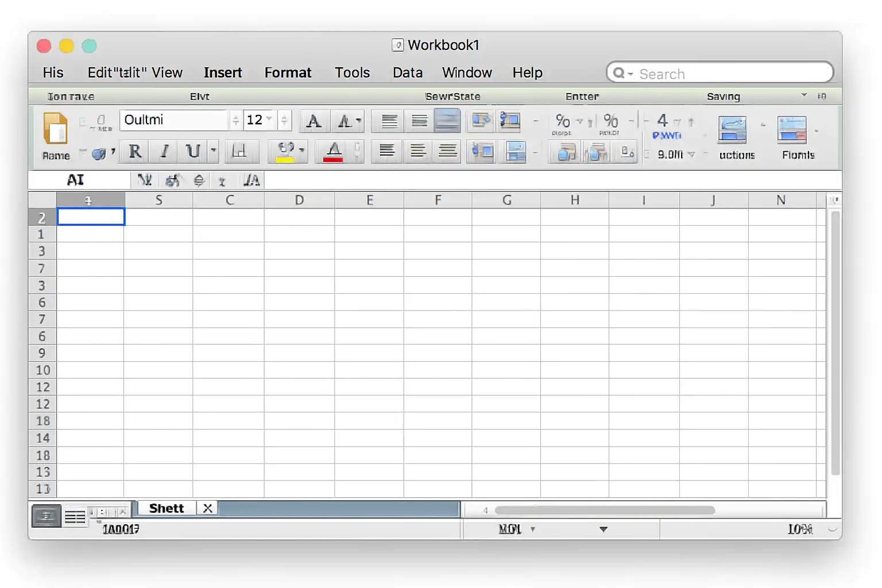882x588 pixels.
Task: Click the increase font size A icon
Action: tap(314, 121)
